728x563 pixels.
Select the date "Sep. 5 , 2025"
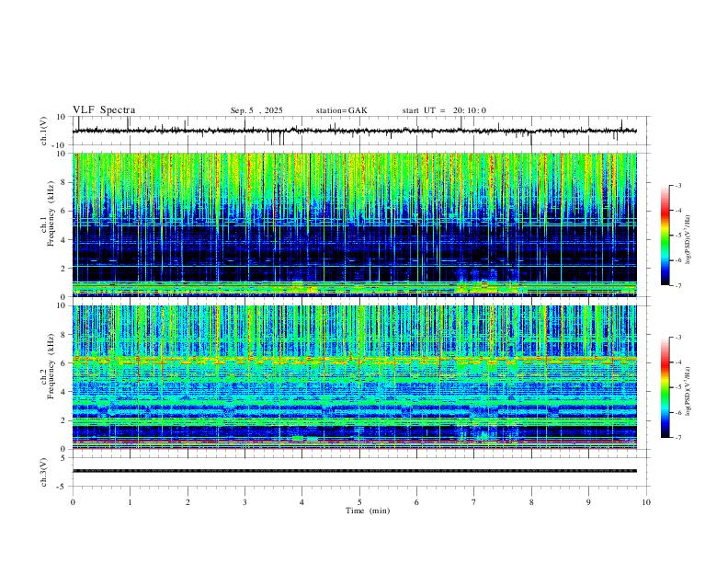[256, 110]
